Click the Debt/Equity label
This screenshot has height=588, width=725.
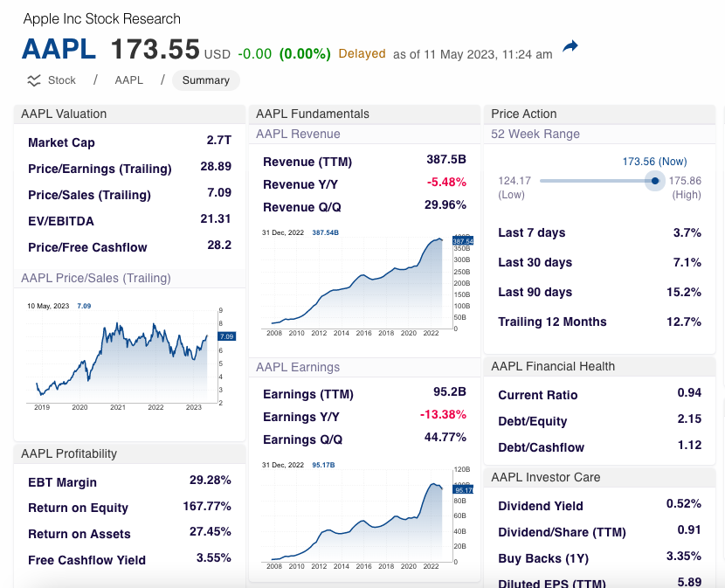(x=533, y=421)
